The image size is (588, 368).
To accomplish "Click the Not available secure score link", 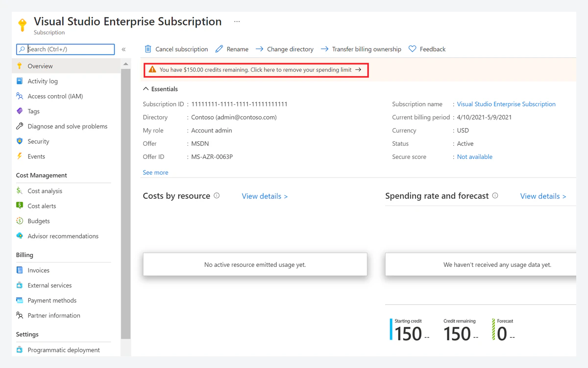I will click(475, 157).
